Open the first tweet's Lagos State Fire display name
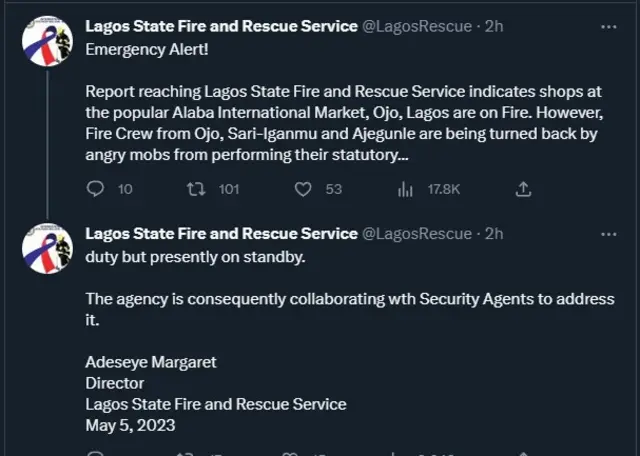 point(221,26)
